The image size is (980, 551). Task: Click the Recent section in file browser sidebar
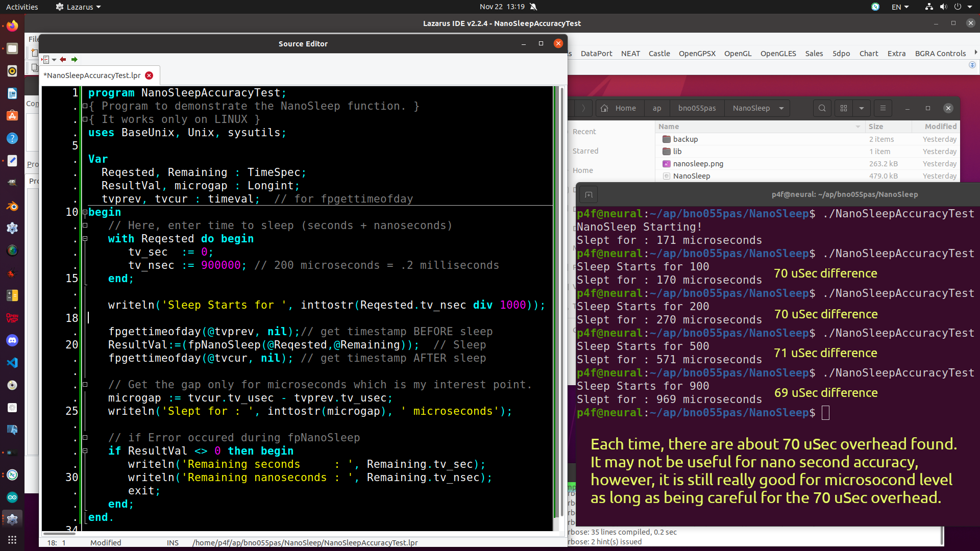583,131
